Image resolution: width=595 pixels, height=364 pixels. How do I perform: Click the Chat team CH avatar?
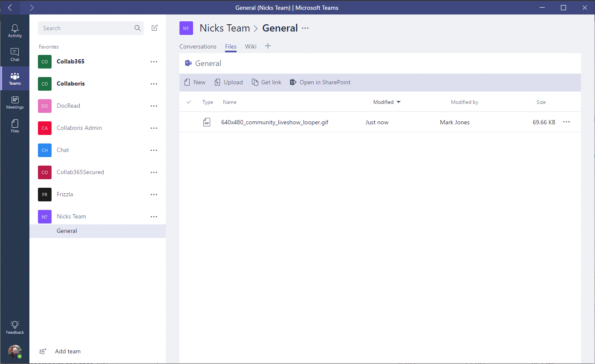click(x=45, y=150)
